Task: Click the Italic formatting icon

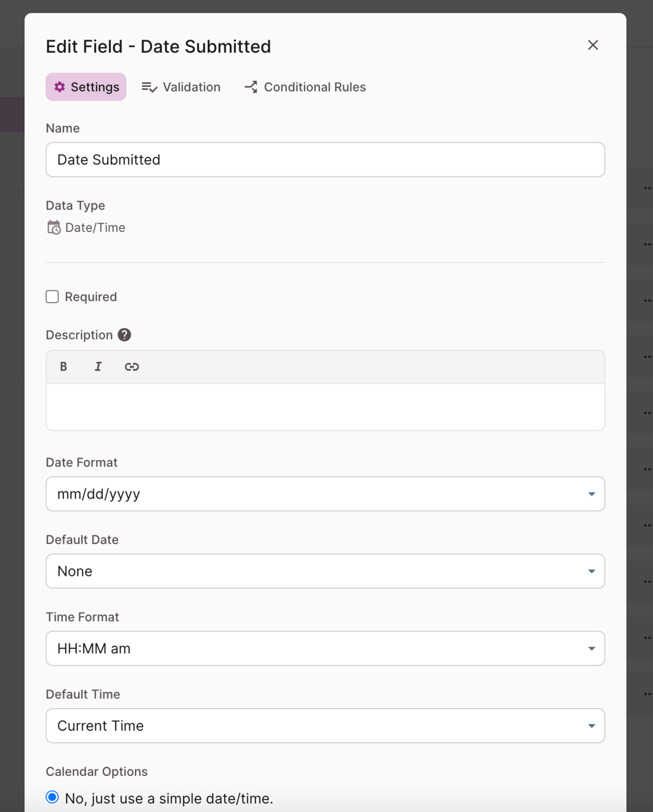Action: click(98, 366)
